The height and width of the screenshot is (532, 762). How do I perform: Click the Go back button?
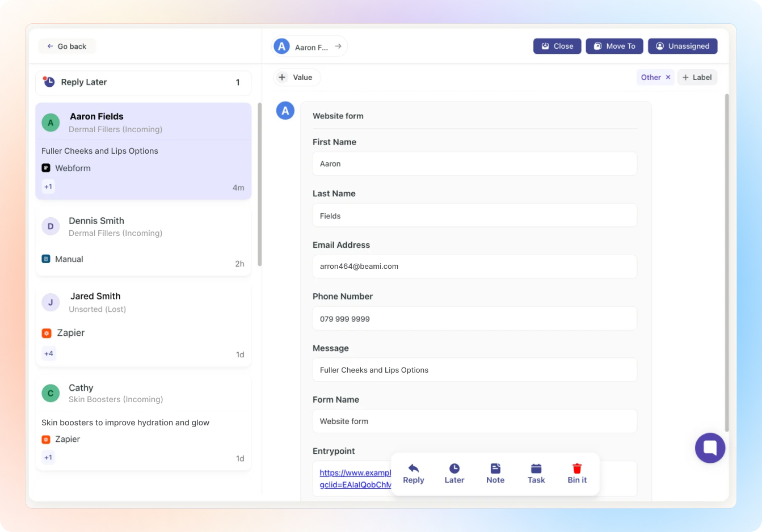tap(67, 47)
